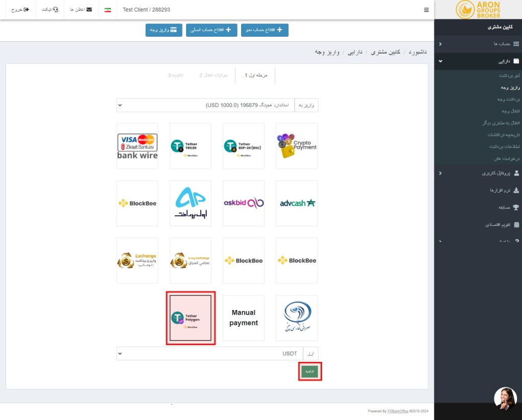This screenshot has height=420, width=522.
Task: Choose the Manual payment tile
Action: pyautogui.click(x=244, y=318)
